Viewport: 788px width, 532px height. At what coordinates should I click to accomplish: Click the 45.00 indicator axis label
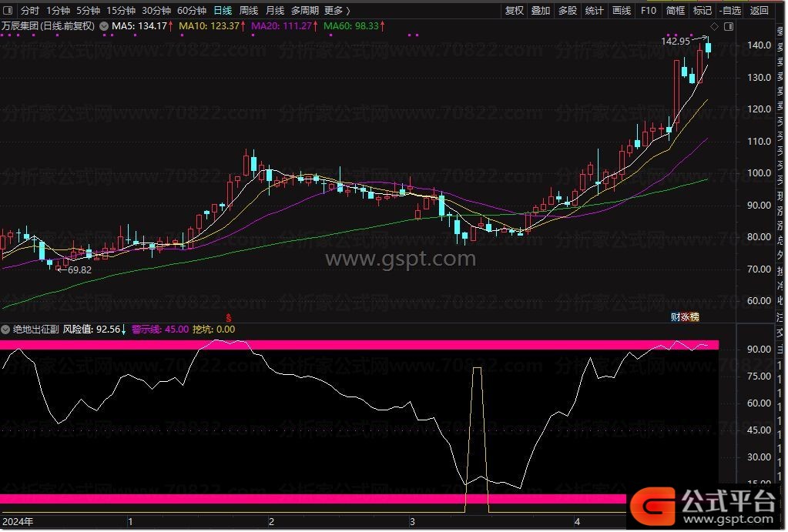tap(759, 430)
